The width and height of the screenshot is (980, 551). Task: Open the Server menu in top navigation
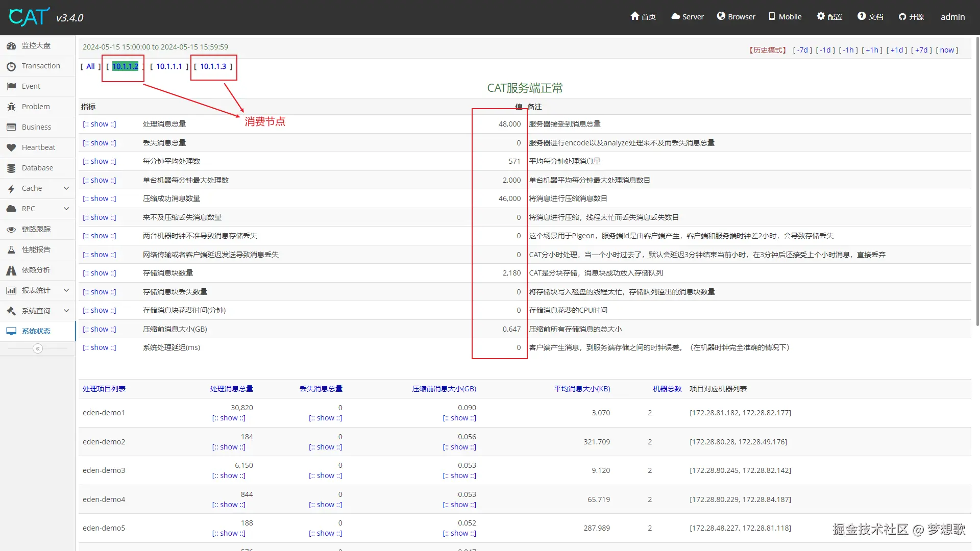[x=687, y=17]
